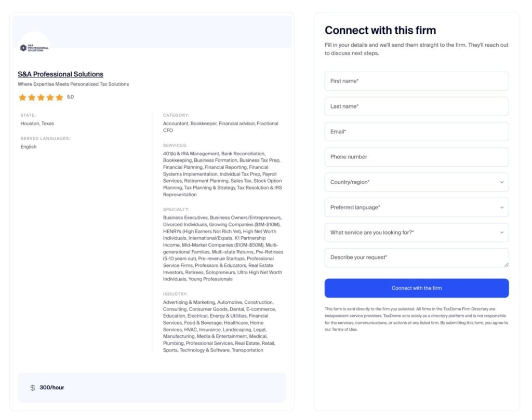Image resolution: width=532 pixels, height=420 pixels.
Task: Select the 'Houston, Texas' state text
Action: tap(37, 124)
